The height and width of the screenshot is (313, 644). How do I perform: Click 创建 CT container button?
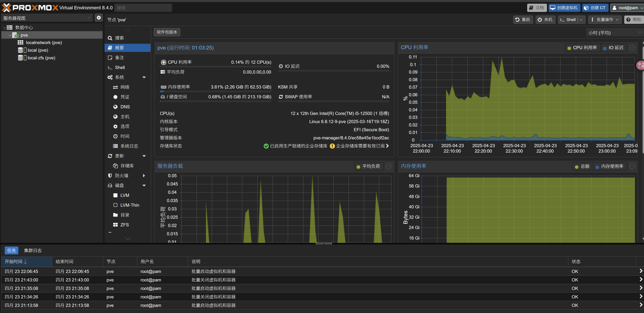(x=595, y=8)
